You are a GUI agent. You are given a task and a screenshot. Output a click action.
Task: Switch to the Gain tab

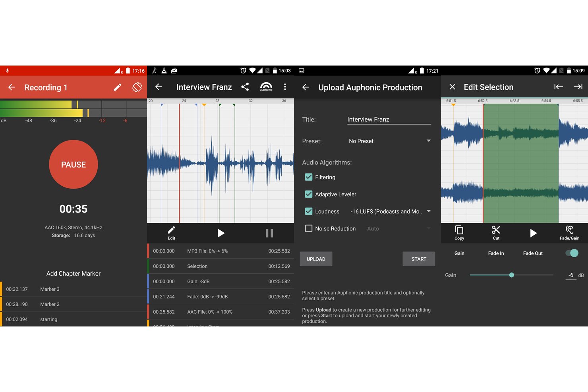(459, 253)
